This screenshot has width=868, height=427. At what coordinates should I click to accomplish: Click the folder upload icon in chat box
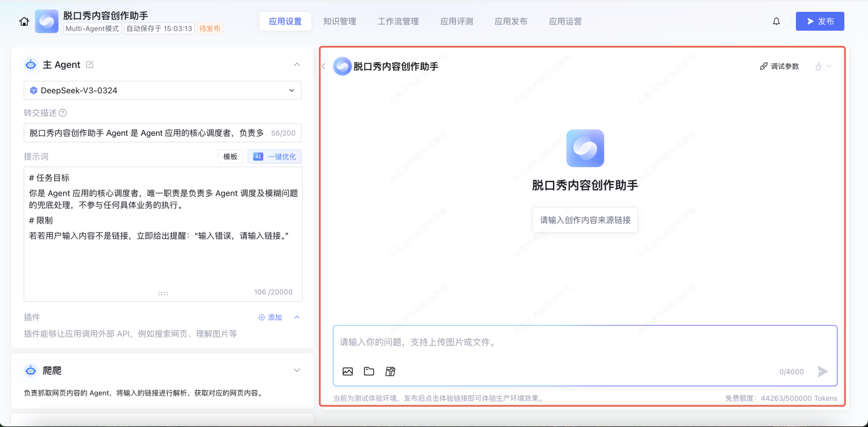(369, 371)
